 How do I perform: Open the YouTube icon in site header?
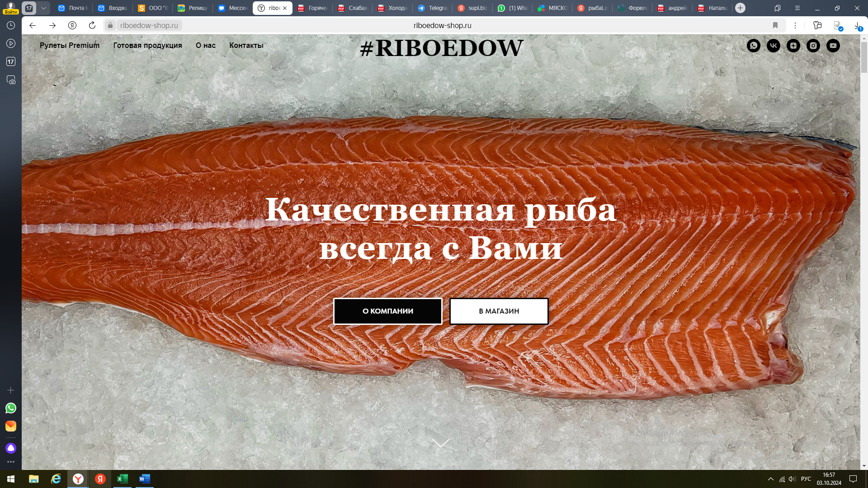tap(833, 46)
